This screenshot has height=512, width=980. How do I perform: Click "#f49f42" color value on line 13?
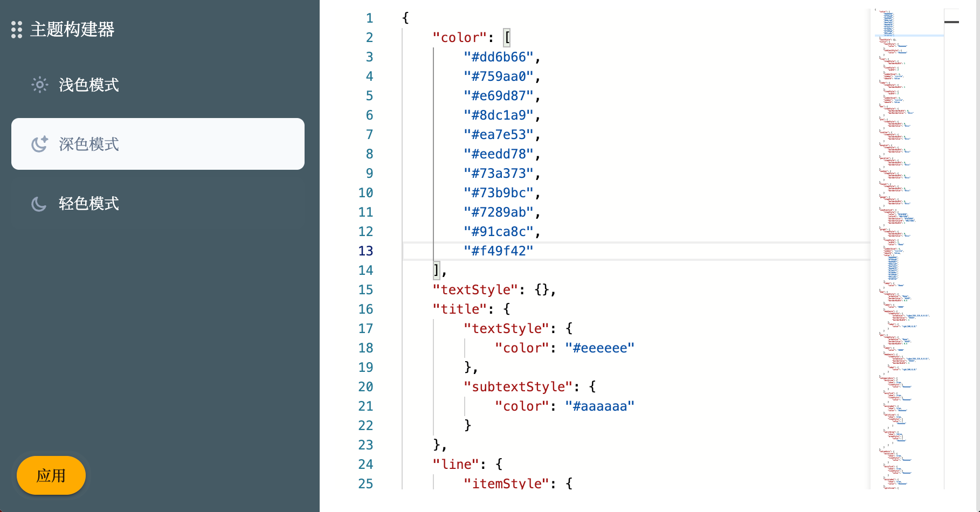[x=500, y=250]
